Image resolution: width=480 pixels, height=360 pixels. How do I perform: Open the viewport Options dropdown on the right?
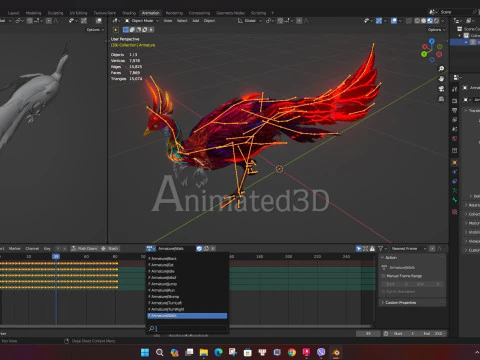click(436, 30)
